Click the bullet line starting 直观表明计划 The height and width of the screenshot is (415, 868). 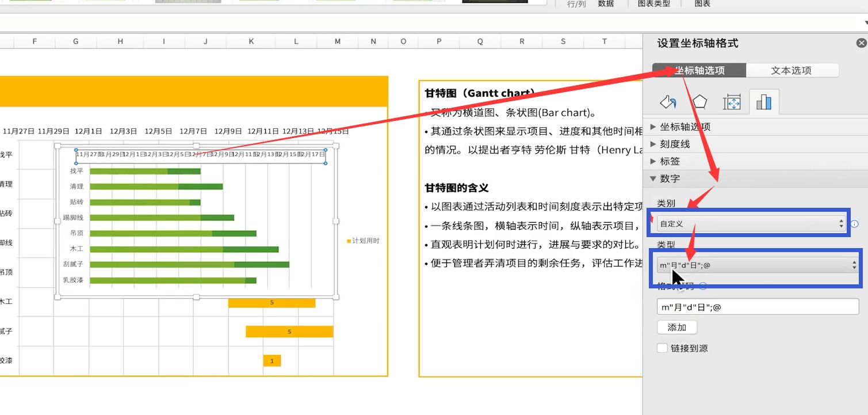coord(533,245)
